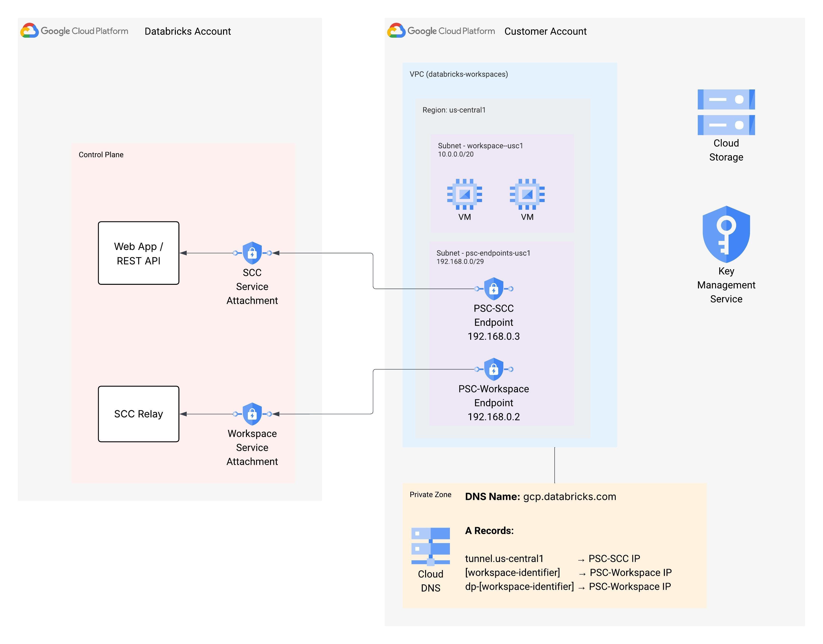
Task: Select the Workspace Service Attachment icon
Action: pyautogui.click(x=252, y=414)
